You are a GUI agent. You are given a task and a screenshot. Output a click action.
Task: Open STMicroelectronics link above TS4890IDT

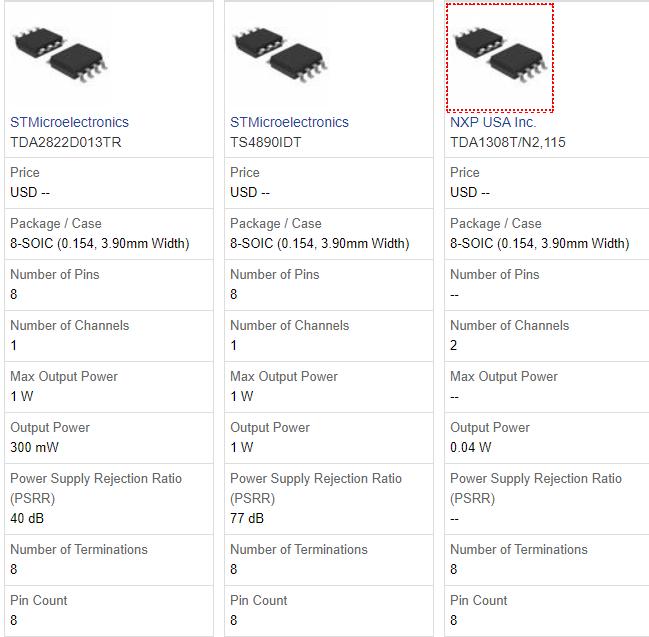coord(289,122)
